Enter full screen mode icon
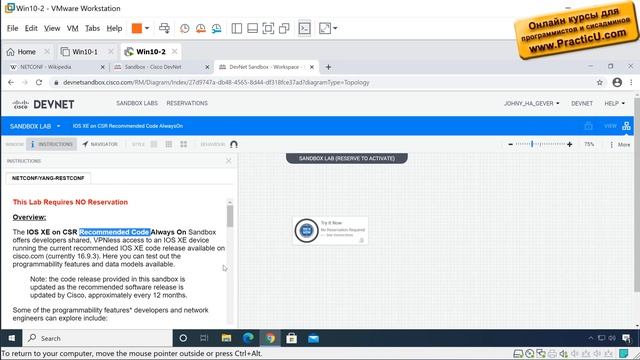The width and height of the screenshot is (640, 360). tap(268, 28)
